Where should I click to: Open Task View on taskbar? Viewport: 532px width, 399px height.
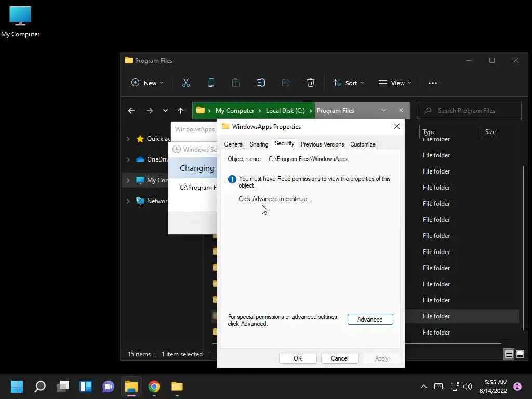(x=63, y=387)
